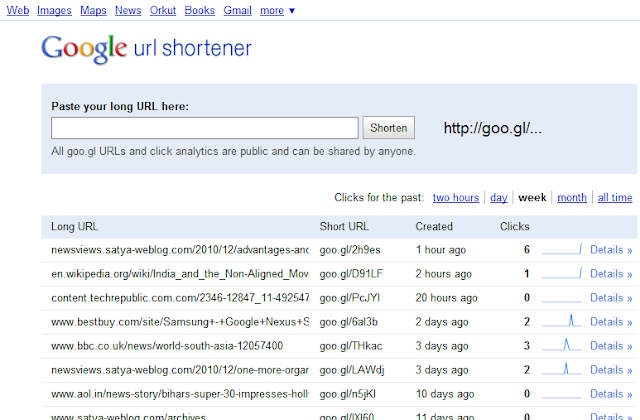Screen dimensions: 640x420
Task: Click the click sparkline for goo.gl/D91LF
Action: (562, 273)
